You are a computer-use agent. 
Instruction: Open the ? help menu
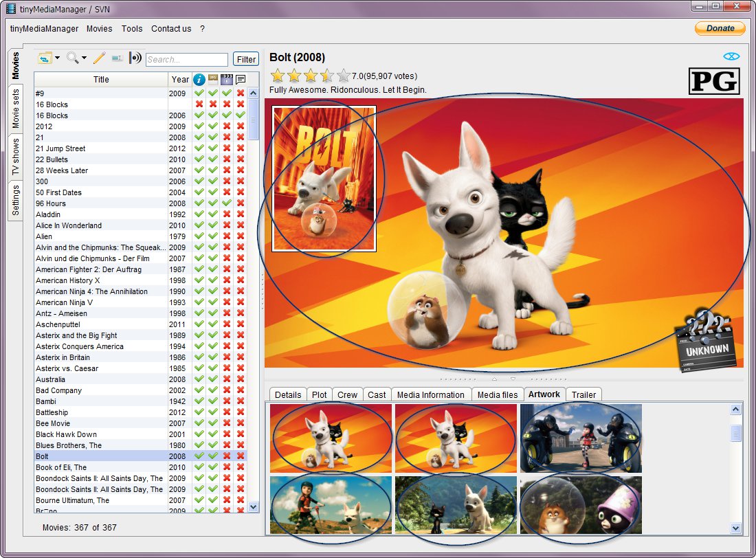pos(203,29)
